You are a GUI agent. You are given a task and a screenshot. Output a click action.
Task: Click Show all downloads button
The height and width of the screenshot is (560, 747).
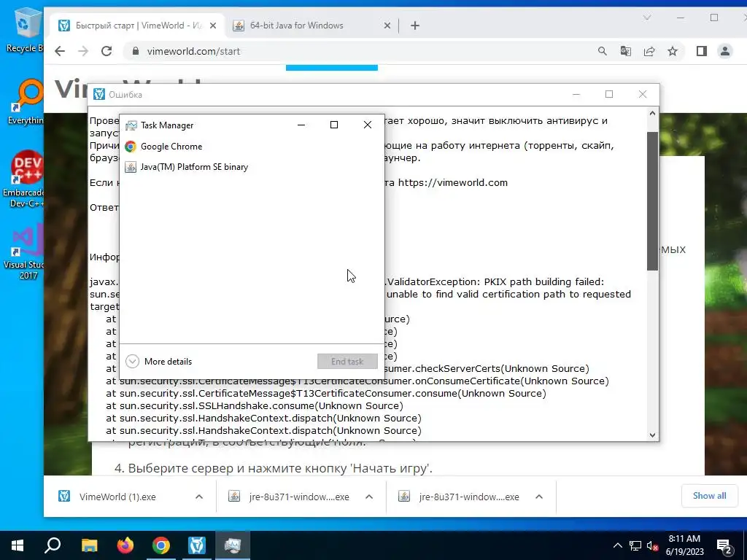[709, 496]
